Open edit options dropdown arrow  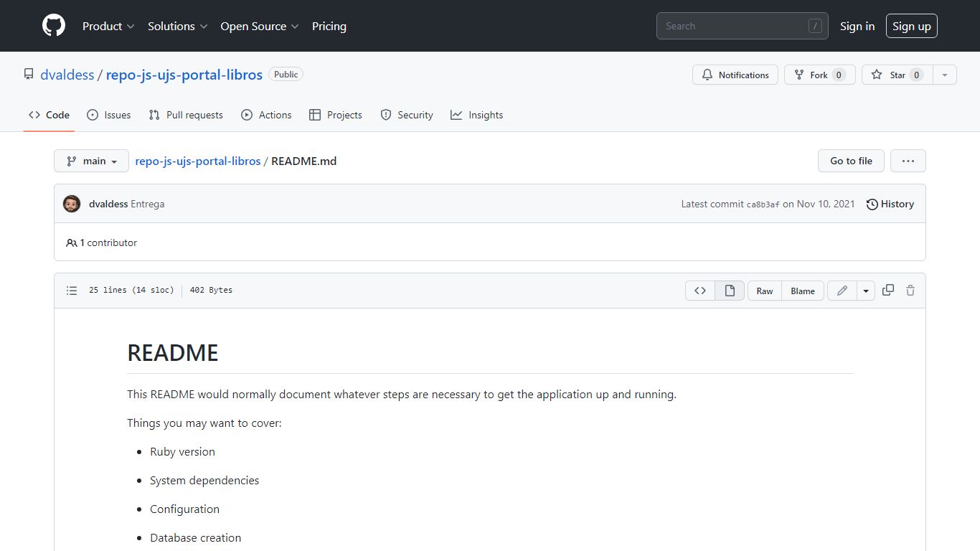866,291
